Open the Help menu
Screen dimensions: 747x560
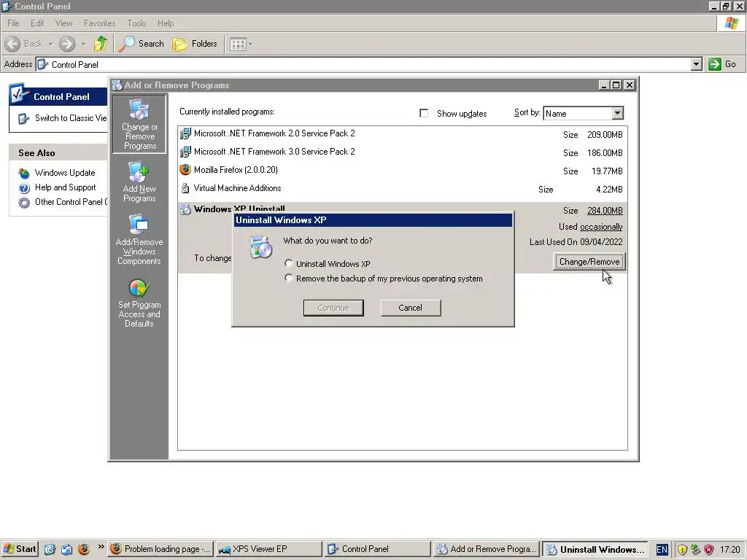tap(166, 23)
